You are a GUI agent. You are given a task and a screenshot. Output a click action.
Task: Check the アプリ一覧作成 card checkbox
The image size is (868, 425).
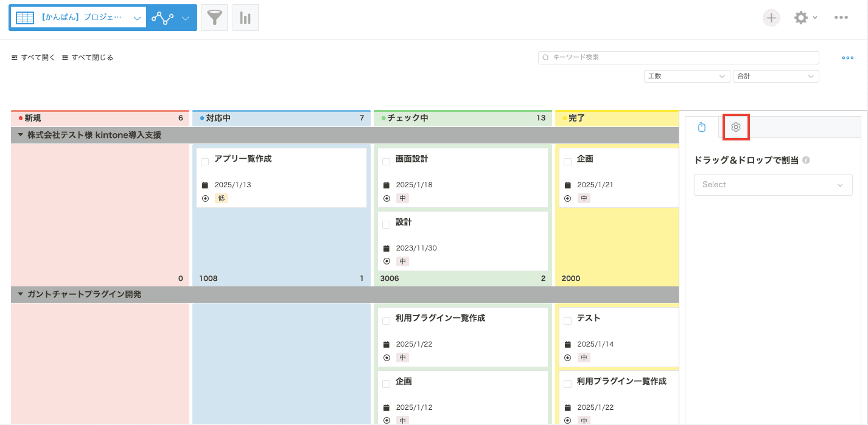(205, 162)
